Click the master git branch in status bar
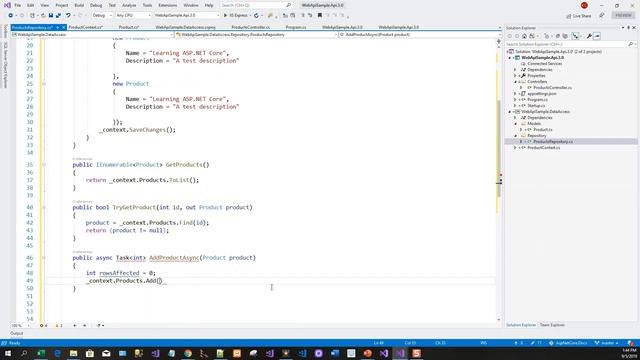 tap(607, 343)
